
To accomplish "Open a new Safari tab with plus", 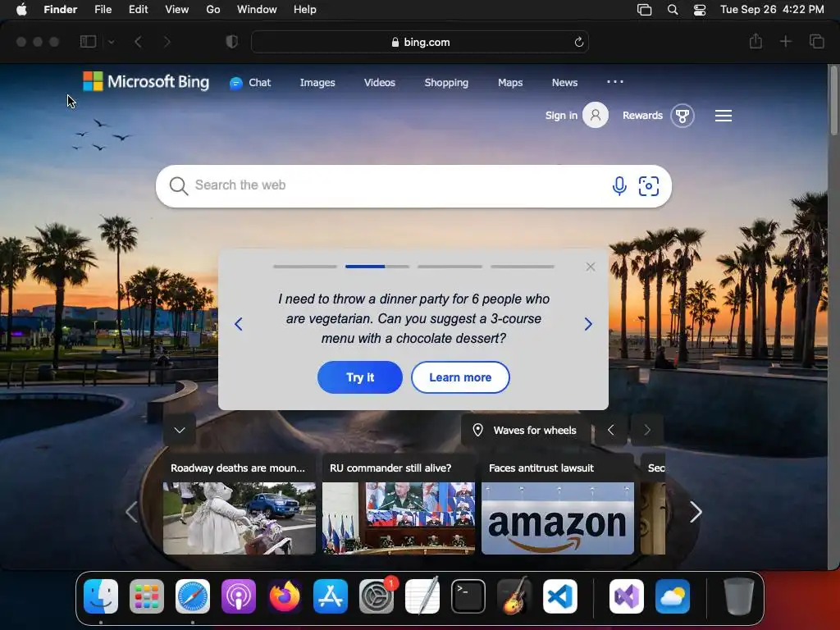I will point(785,41).
